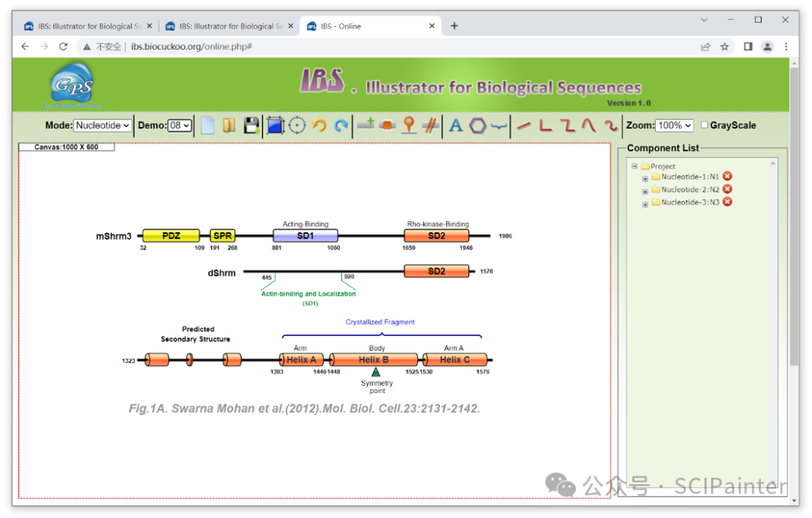Click the browser reload button
The width and height of the screenshot is (812, 518).
[x=63, y=47]
